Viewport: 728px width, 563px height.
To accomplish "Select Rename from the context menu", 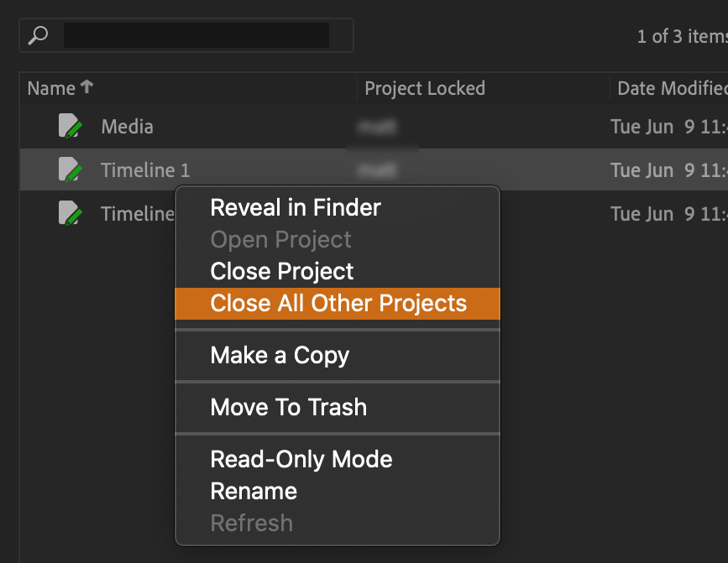I will 254,491.
